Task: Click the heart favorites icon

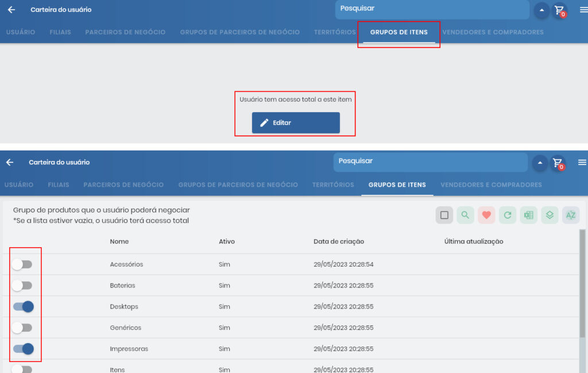Action: coord(486,215)
